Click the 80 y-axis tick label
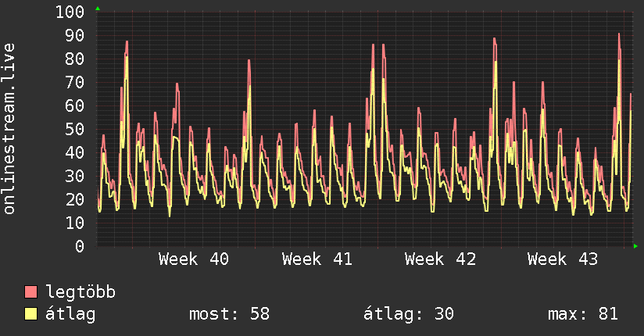Image resolution: width=644 pixels, height=336 pixels. (75, 59)
